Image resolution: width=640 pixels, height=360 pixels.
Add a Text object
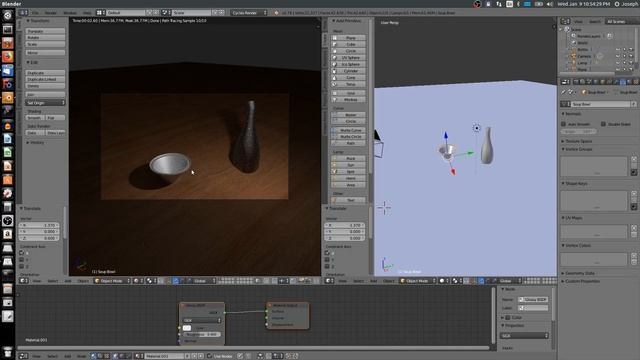348,200
